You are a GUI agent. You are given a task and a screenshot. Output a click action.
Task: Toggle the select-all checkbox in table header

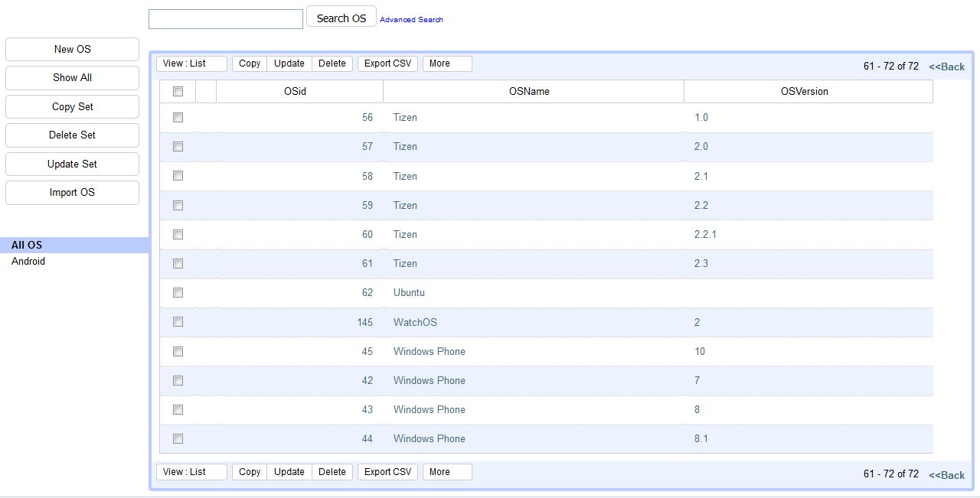tap(178, 91)
